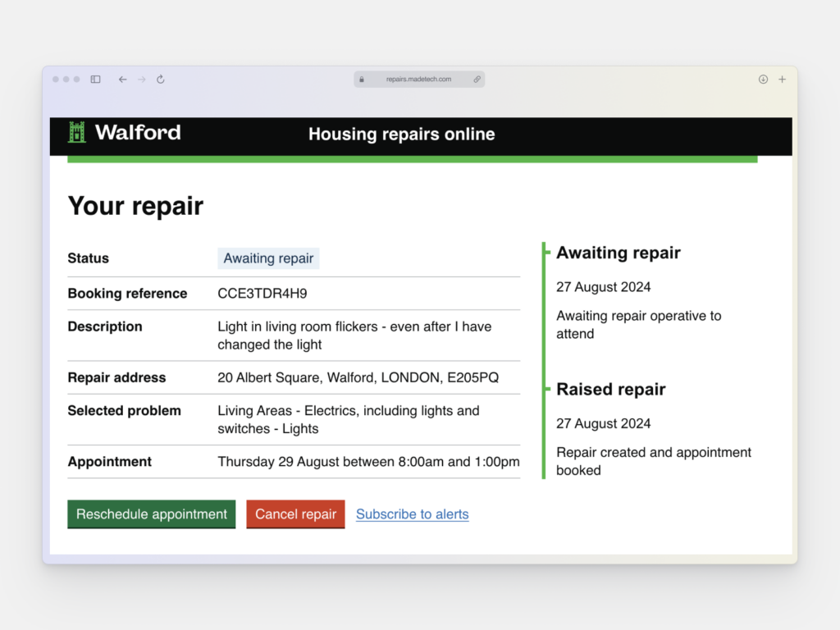Click the description text about the flickering light
The width and height of the screenshot is (840, 630).
[x=354, y=336]
